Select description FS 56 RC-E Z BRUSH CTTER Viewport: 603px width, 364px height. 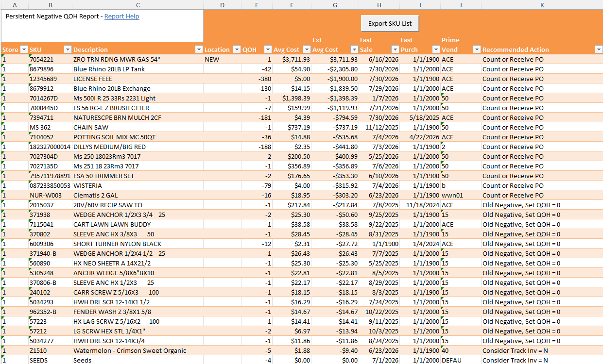point(138,108)
